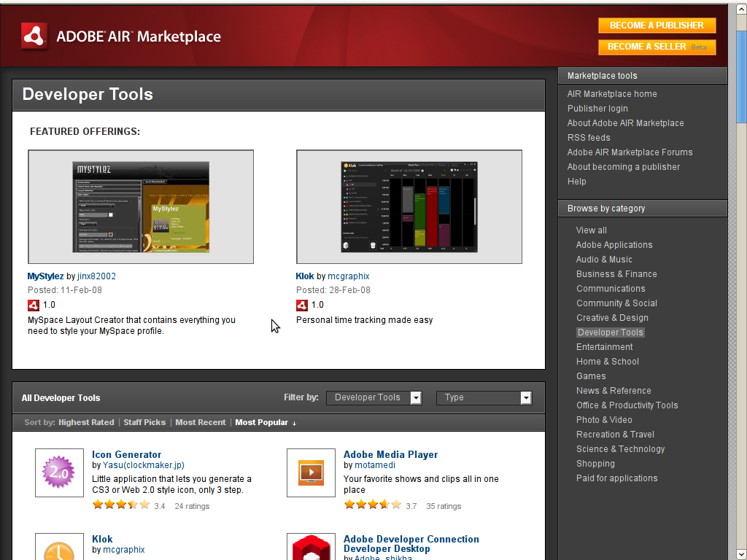Image resolution: width=747 pixels, height=560 pixels.
Task: Browse Photo & Video category
Action: [604, 420]
